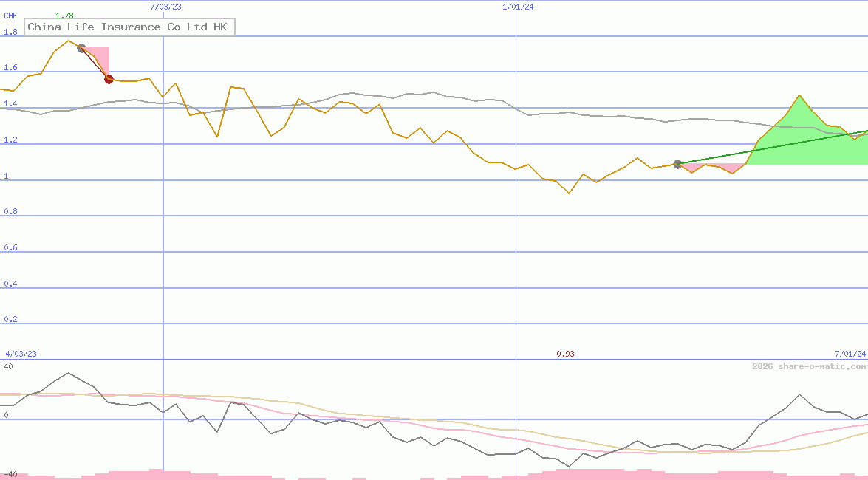This screenshot has height=480, width=868.
Task: Click the grey marker starting the green trendline
Action: click(677, 164)
